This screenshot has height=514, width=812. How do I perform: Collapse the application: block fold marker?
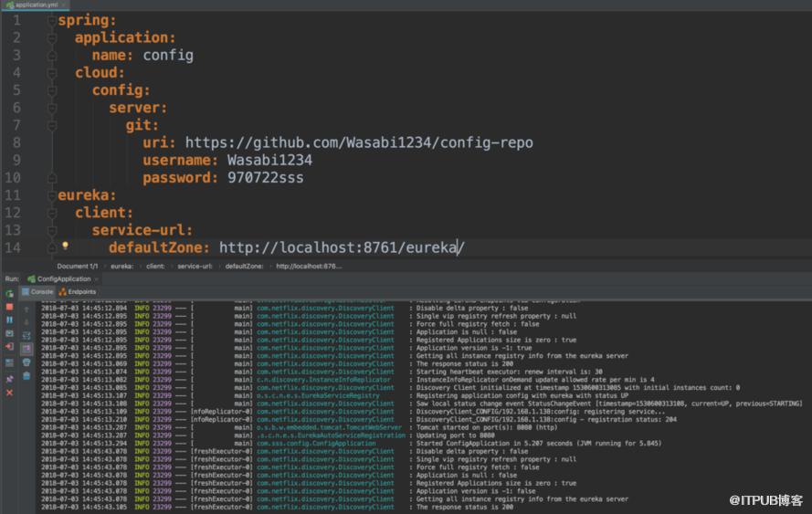tap(52, 37)
